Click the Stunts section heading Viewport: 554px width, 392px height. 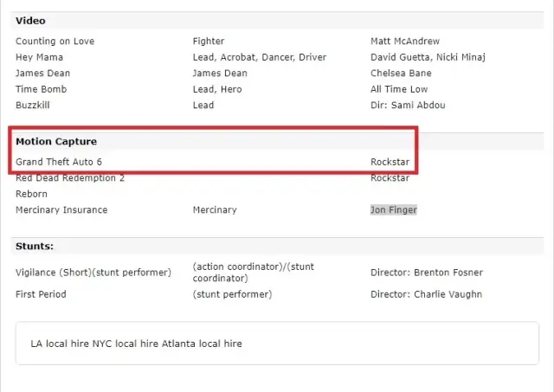(x=35, y=247)
